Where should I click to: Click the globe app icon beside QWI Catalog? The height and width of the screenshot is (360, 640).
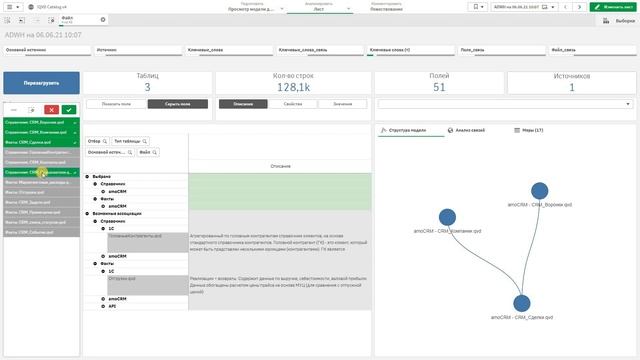31,7
